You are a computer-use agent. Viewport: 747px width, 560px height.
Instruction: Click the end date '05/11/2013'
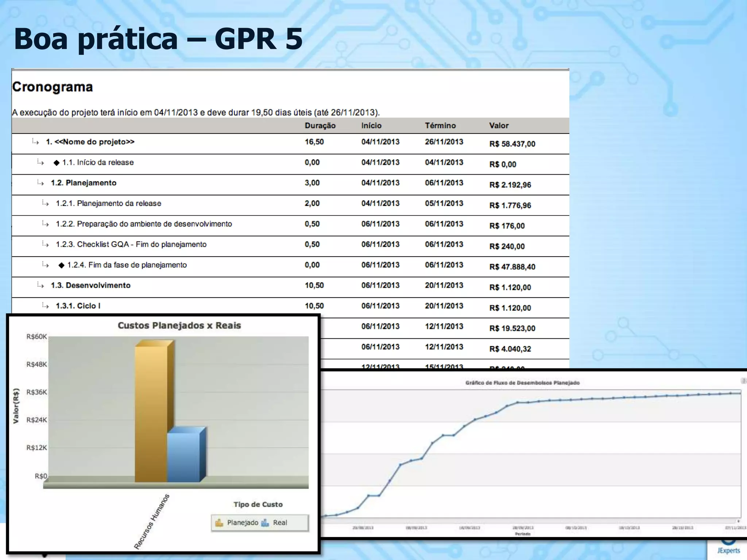click(x=444, y=203)
